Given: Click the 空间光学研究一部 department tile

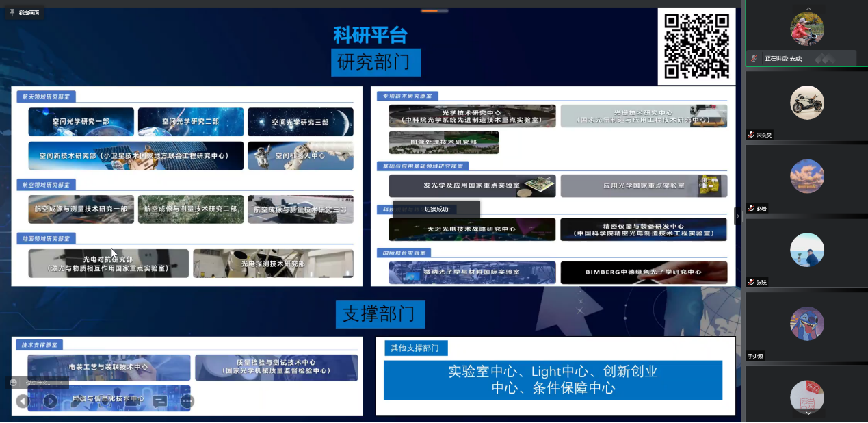Looking at the screenshot, I should point(81,122).
